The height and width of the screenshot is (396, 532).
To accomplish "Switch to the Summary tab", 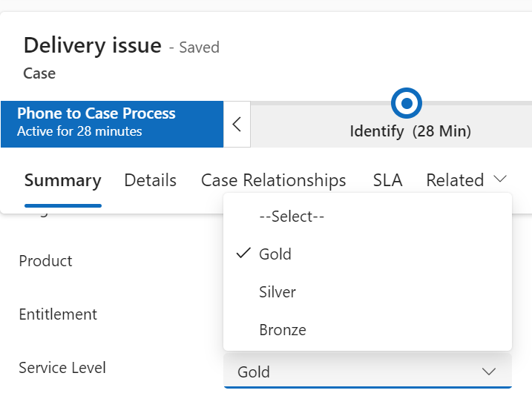I will coord(63,180).
